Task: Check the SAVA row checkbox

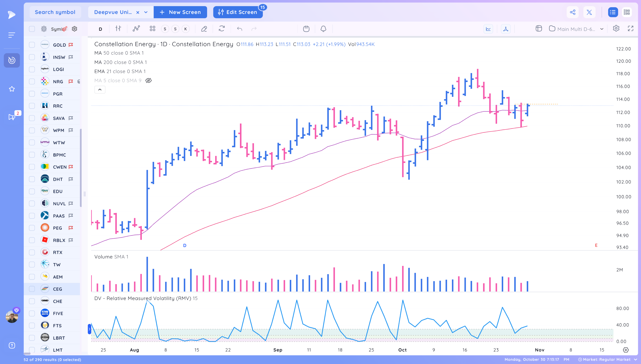Action: pyautogui.click(x=32, y=118)
